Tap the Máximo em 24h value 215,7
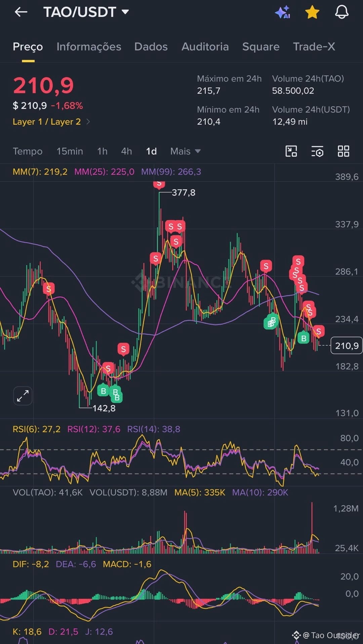The image size is (363, 644). [x=209, y=91]
